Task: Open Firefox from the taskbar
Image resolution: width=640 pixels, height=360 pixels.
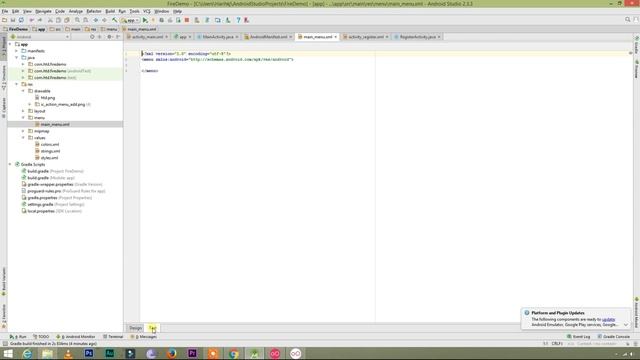Action: coord(171,353)
